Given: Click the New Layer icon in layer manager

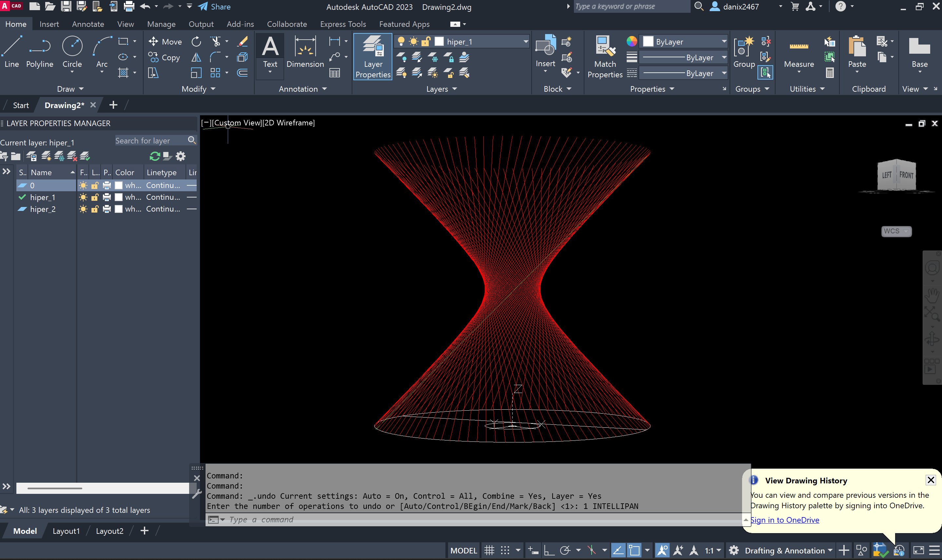Looking at the screenshot, I should coord(46,156).
